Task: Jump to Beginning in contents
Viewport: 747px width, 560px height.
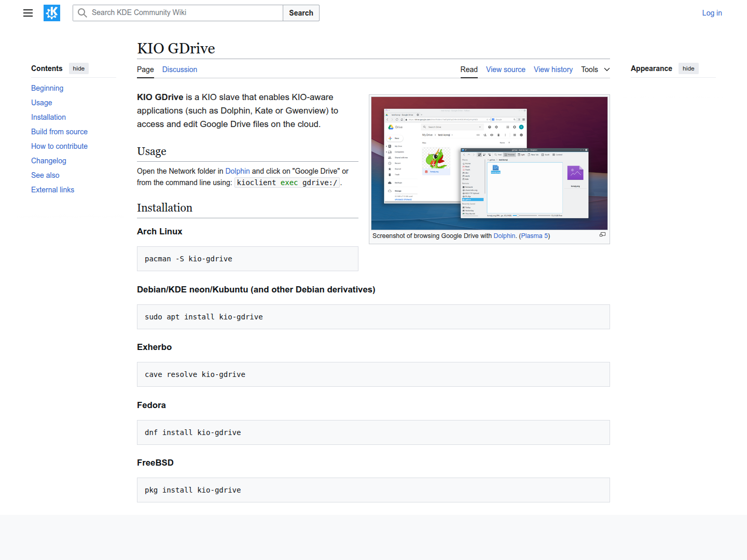Action: pyautogui.click(x=47, y=88)
